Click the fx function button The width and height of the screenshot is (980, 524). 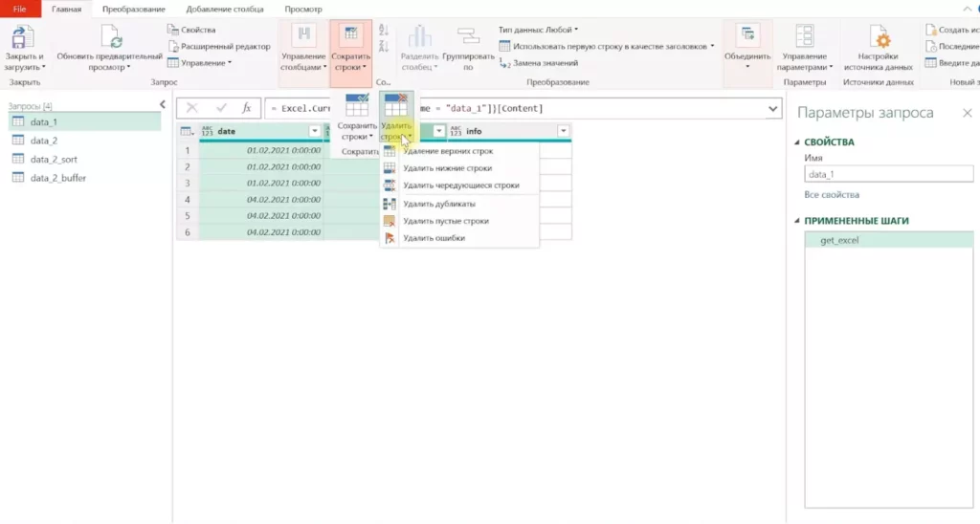pyautogui.click(x=247, y=108)
